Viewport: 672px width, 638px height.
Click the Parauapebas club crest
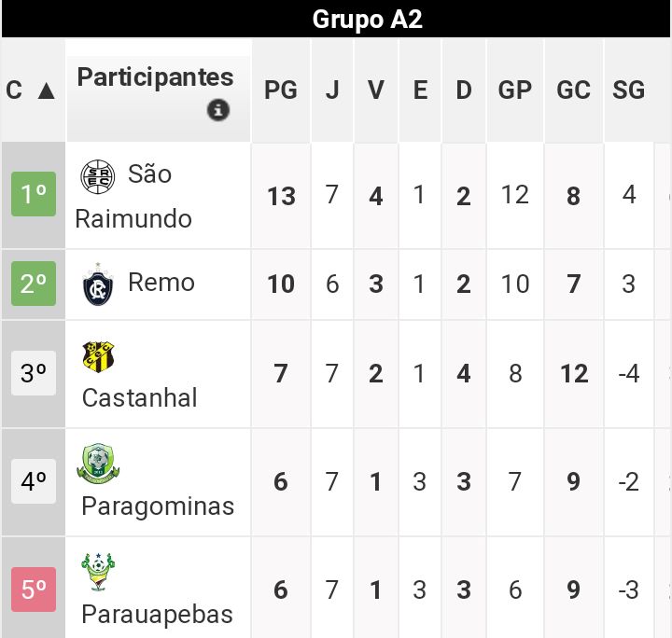98,572
